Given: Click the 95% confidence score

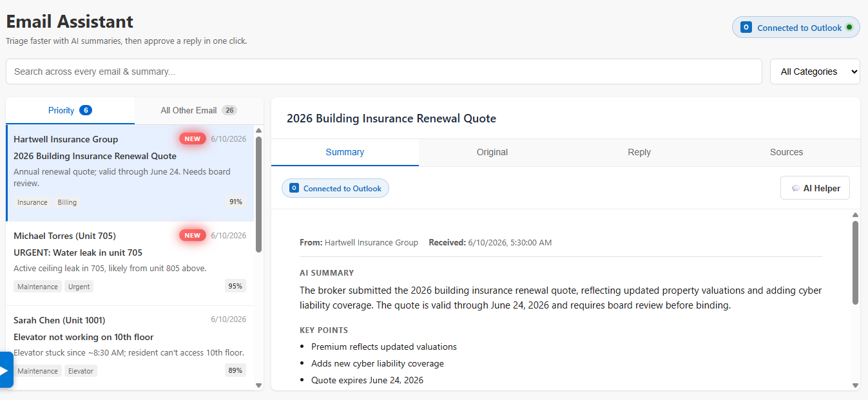Looking at the screenshot, I should coord(236,286).
